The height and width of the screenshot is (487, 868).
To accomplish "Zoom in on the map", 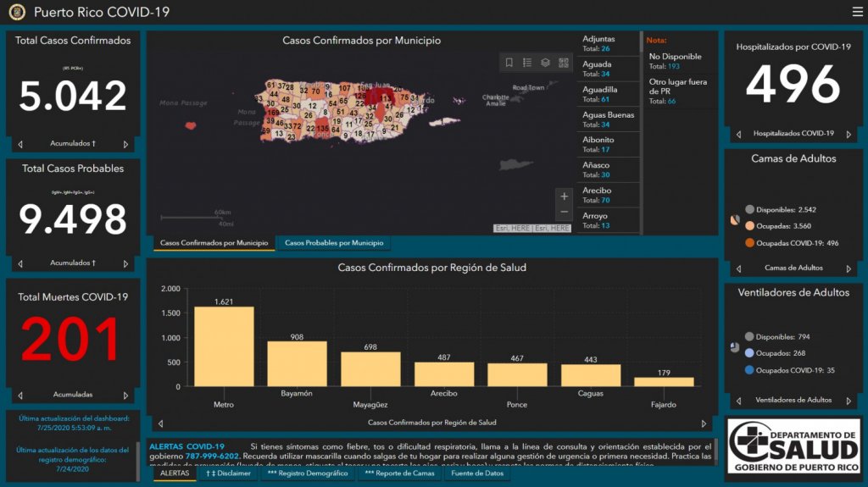I will 565,196.
